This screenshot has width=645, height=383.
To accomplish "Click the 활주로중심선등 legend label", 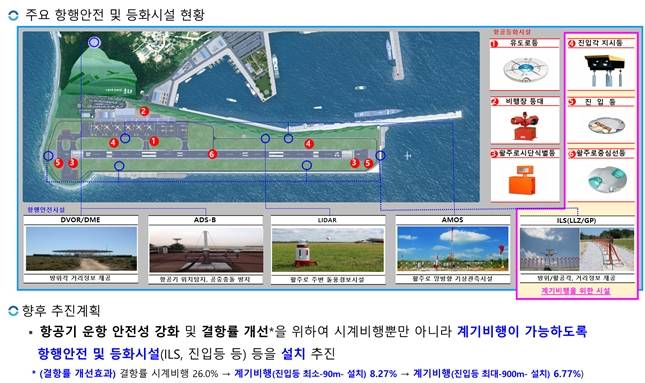I will 601,153.
